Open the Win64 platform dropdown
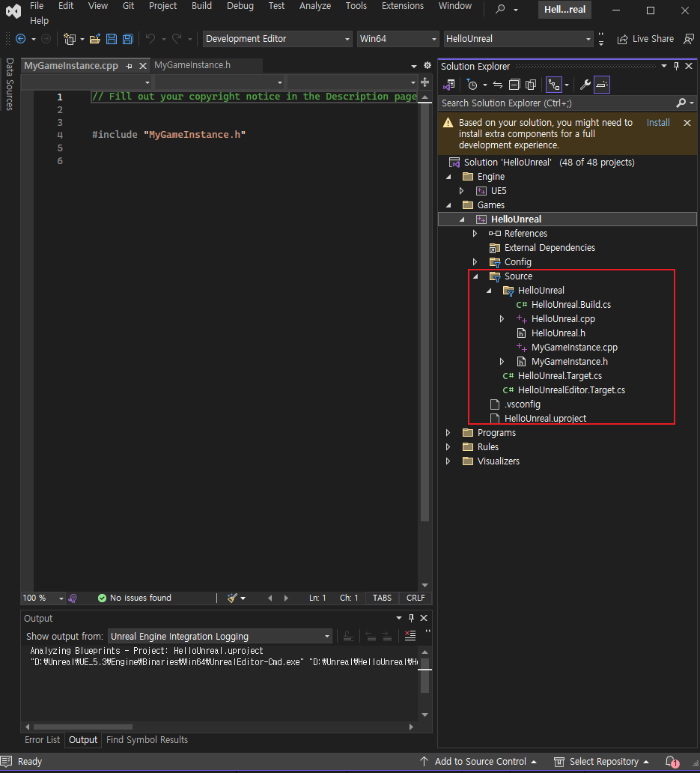 [x=397, y=39]
